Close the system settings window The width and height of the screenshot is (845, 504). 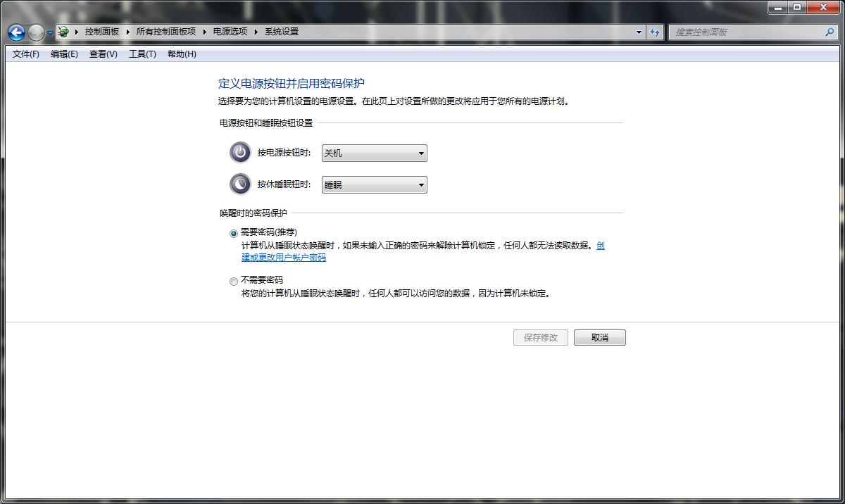pos(822,7)
